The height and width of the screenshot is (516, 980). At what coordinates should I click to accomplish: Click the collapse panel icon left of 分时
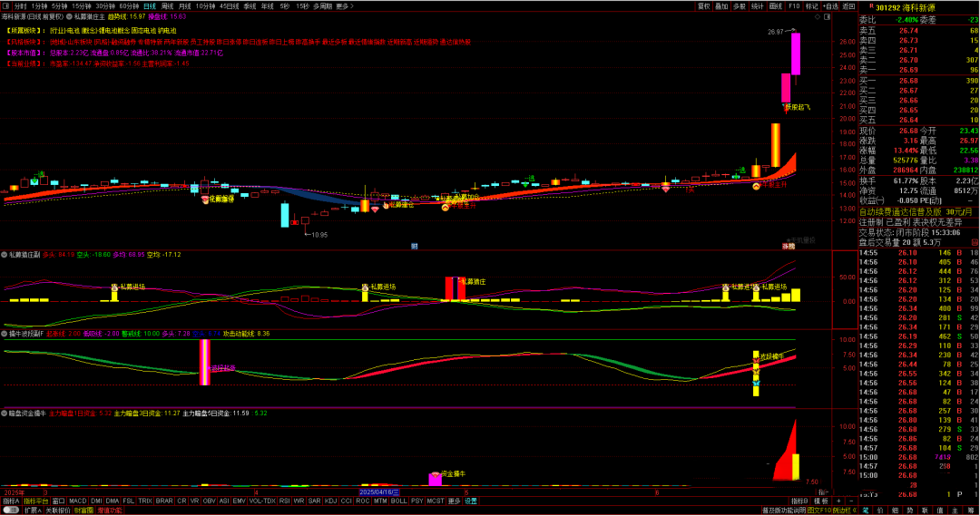(x=6, y=5)
